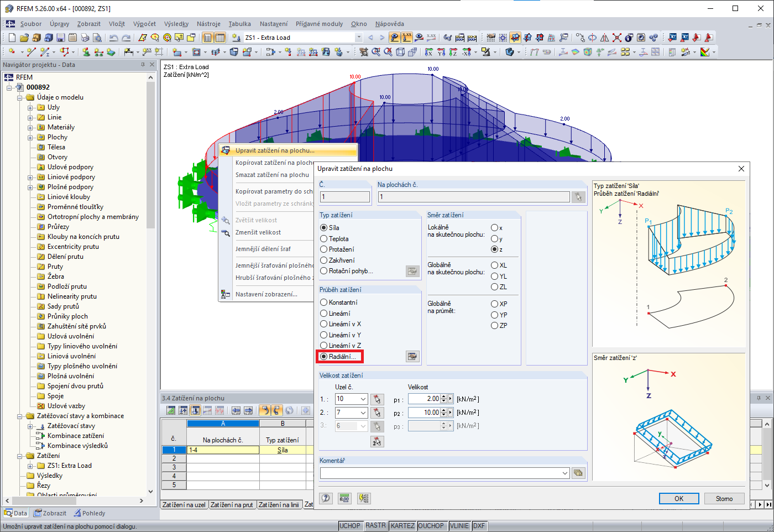
Task: Select Protažení load type
Action: coord(337,249)
